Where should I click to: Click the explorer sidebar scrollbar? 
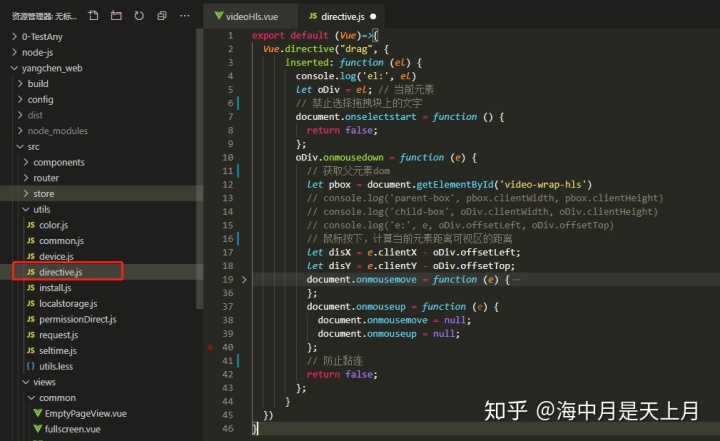(199, 168)
